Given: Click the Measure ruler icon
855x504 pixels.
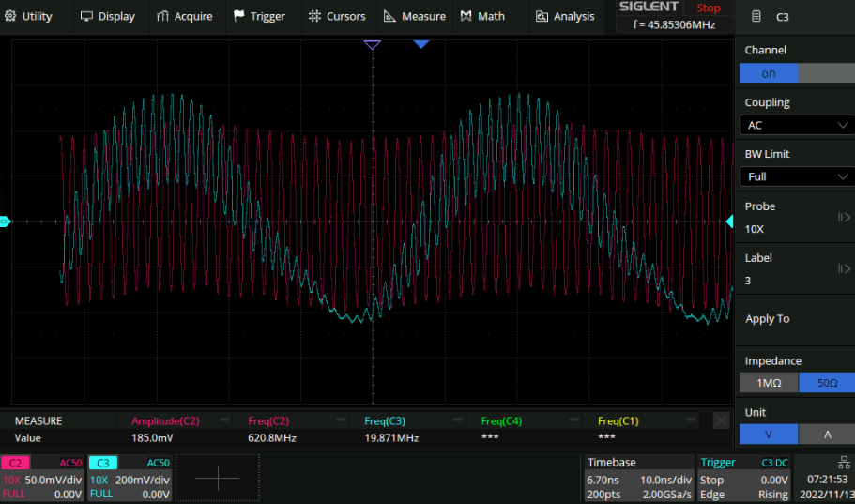Looking at the screenshot, I should point(390,16).
